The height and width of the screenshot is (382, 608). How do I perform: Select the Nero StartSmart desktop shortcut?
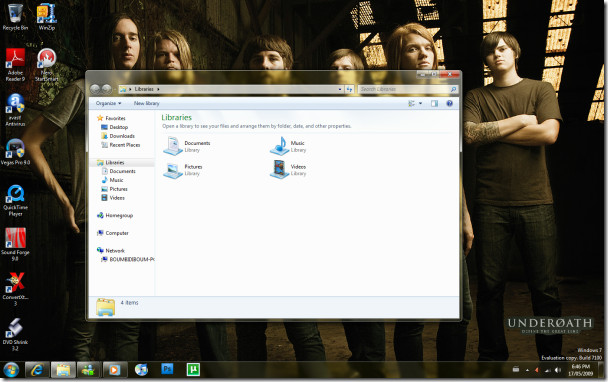coord(47,65)
